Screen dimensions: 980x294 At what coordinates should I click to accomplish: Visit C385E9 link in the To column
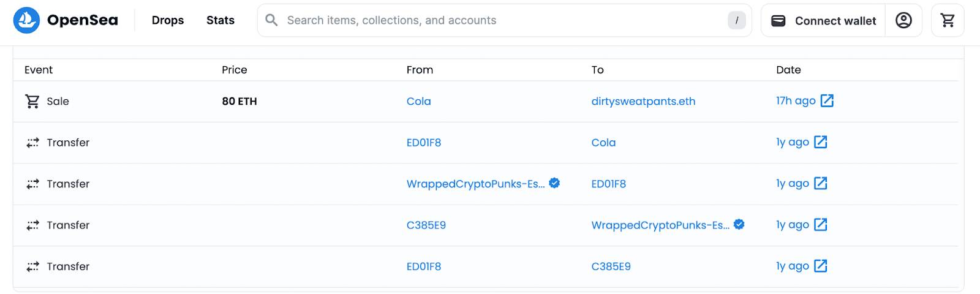pos(611,266)
